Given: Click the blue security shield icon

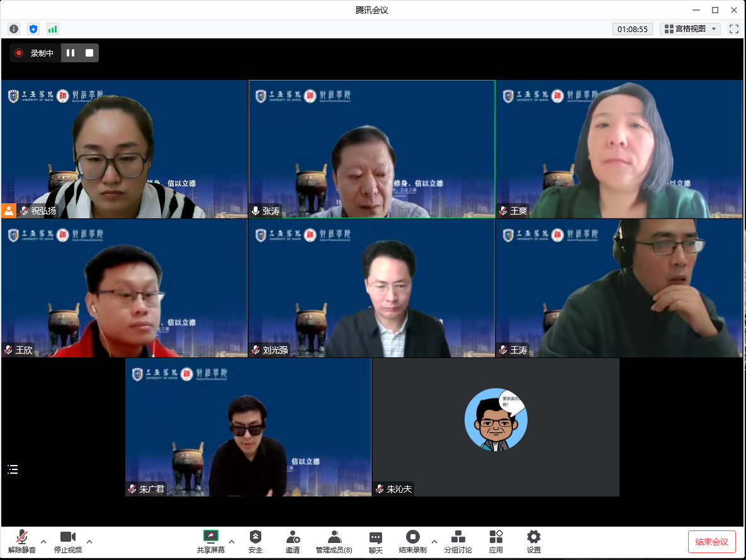Looking at the screenshot, I should 33,29.
